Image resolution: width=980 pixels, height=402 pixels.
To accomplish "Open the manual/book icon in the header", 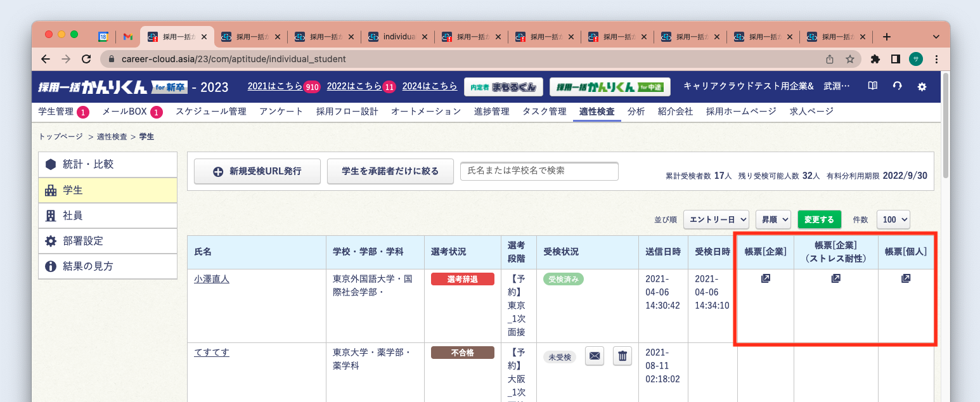I will (872, 86).
